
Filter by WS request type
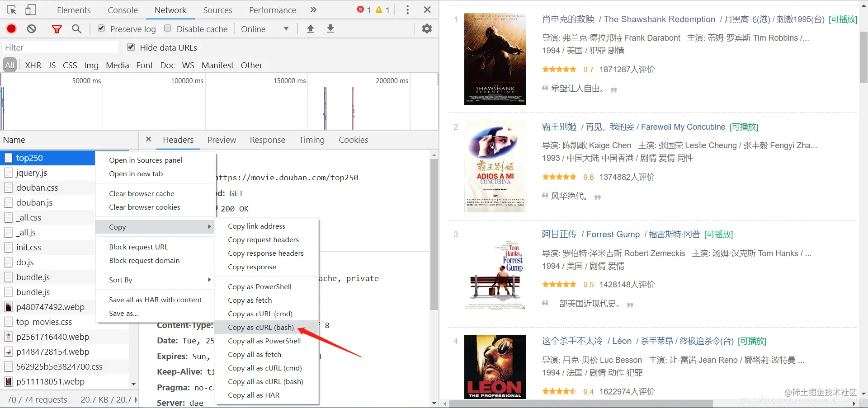188,65
